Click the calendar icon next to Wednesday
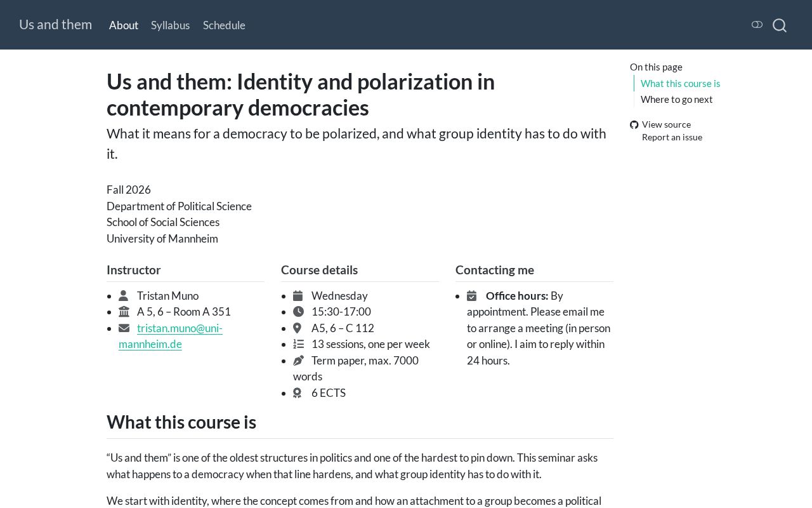 point(298,296)
